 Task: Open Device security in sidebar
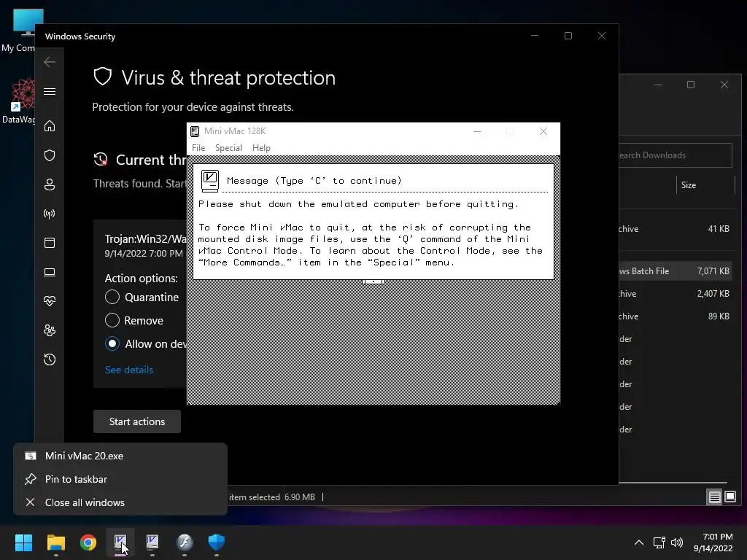[50, 272]
